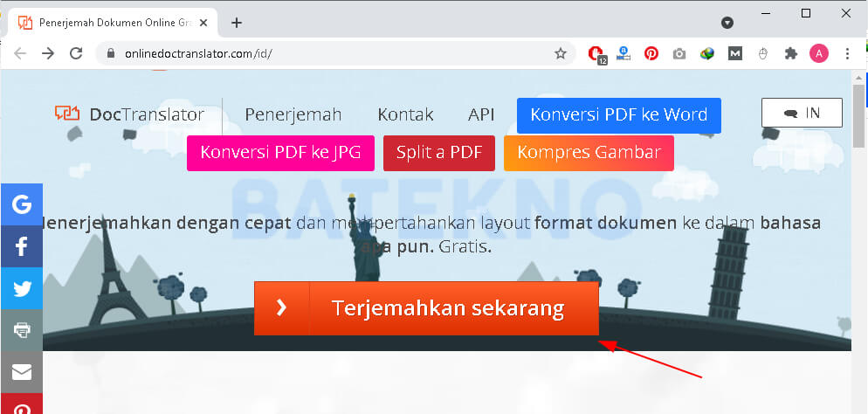Select the Penerjemah Dokumen Online tab

114,23
